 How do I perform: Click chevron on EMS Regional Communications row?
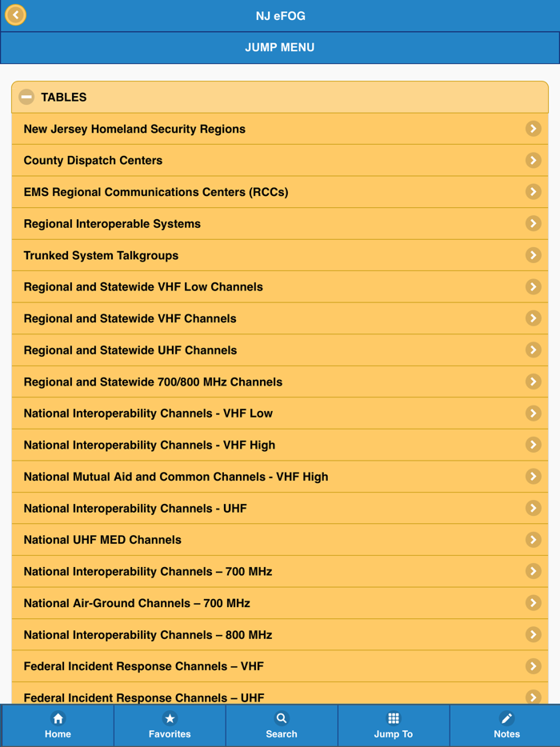tap(534, 191)
